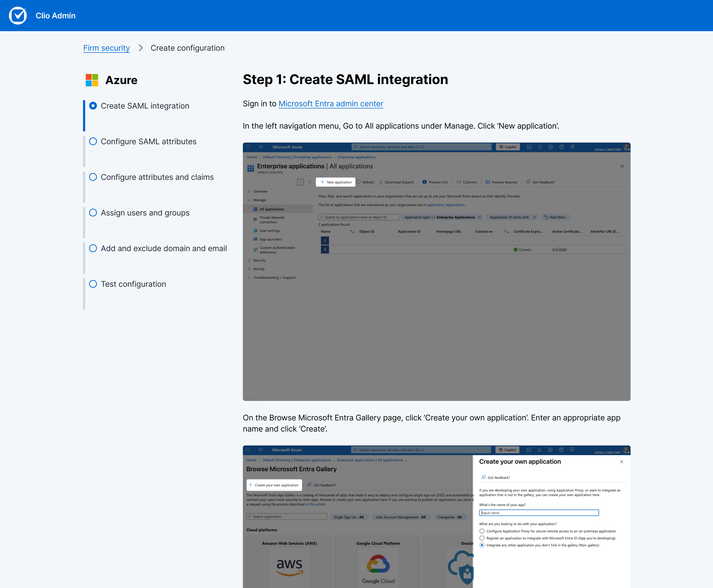713x588 pixels.
Task: Click Copilot button in first Azure screenshot
Action: pyautogui.click(x=508, y=147)
